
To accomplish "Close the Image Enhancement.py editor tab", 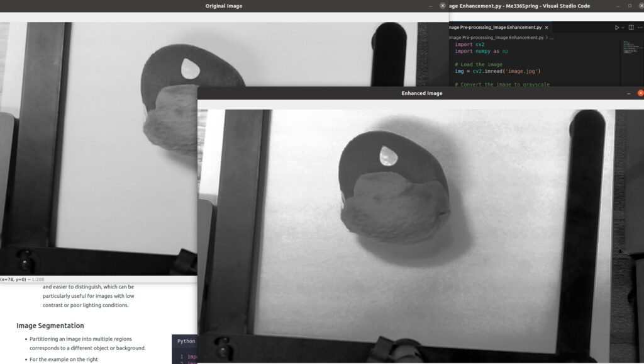I will 547,28.
